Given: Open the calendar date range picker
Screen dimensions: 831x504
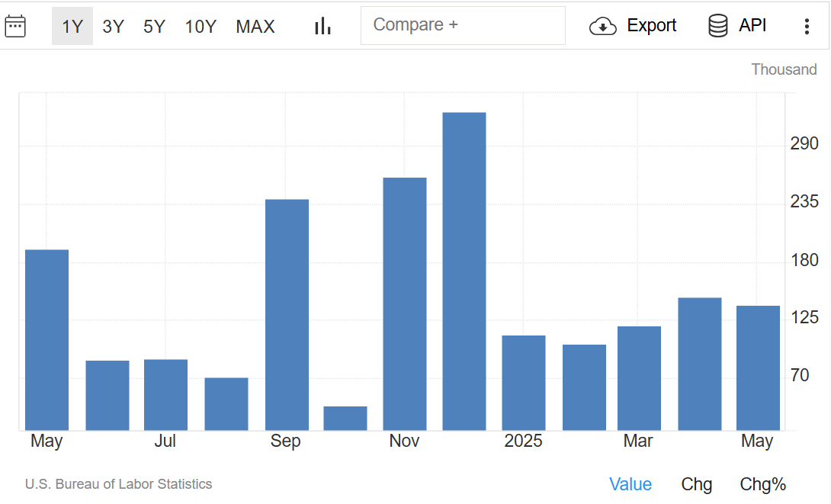Looking at the screenshot, I should coord(14,26).
